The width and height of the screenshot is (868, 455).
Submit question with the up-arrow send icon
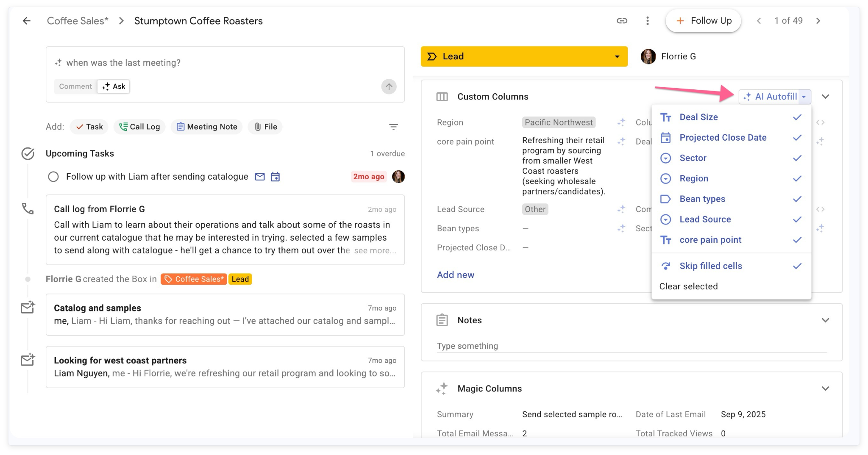(x=389, y=87)
